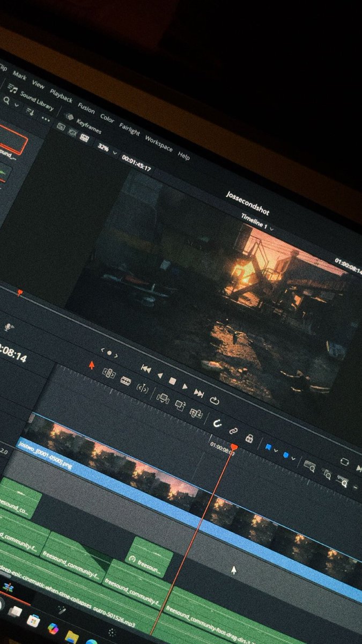Screen dimensions: 362x644
Task: Jump to the last frame of timeline
Action: [x=199, y=393]
